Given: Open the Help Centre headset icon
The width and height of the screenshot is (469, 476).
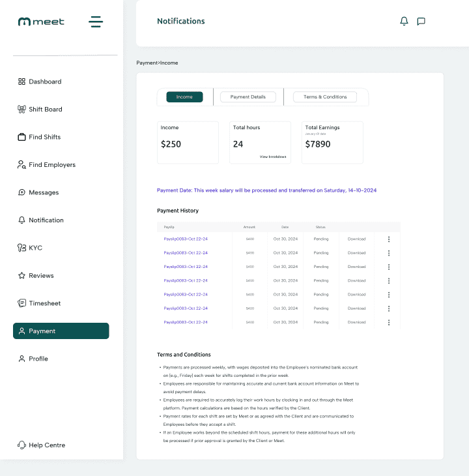Looking at the screenshot, I should click(21, 445).
